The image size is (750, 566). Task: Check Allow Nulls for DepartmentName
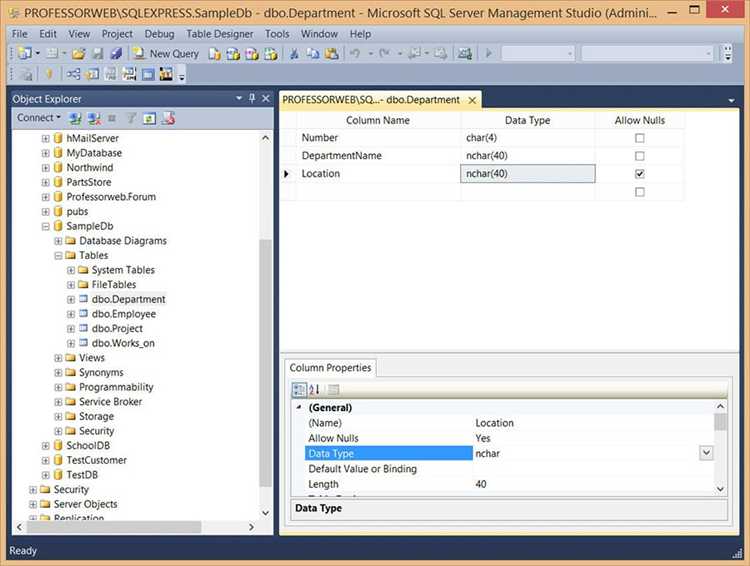coord(640,156)
